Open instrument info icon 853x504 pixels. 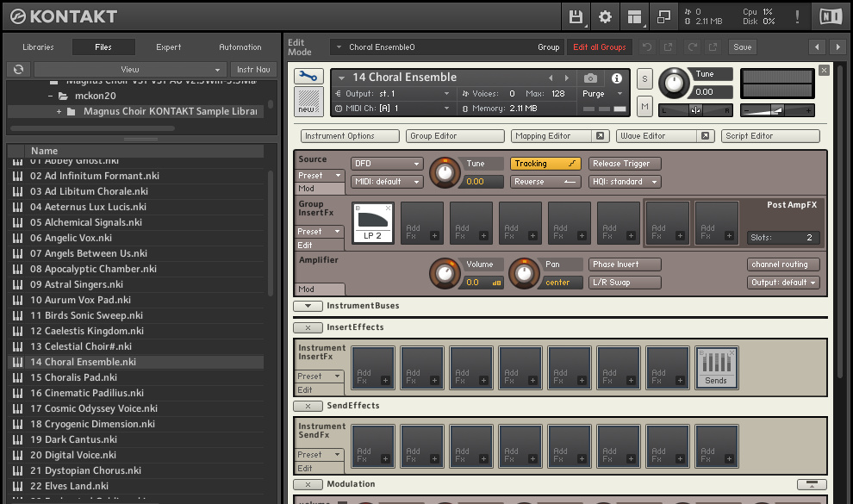point(616,78)
